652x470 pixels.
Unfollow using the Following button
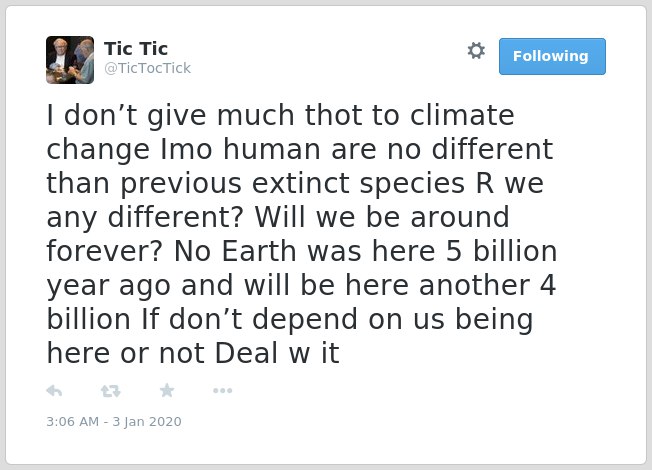pyautogui.click(x=552, y=56)
